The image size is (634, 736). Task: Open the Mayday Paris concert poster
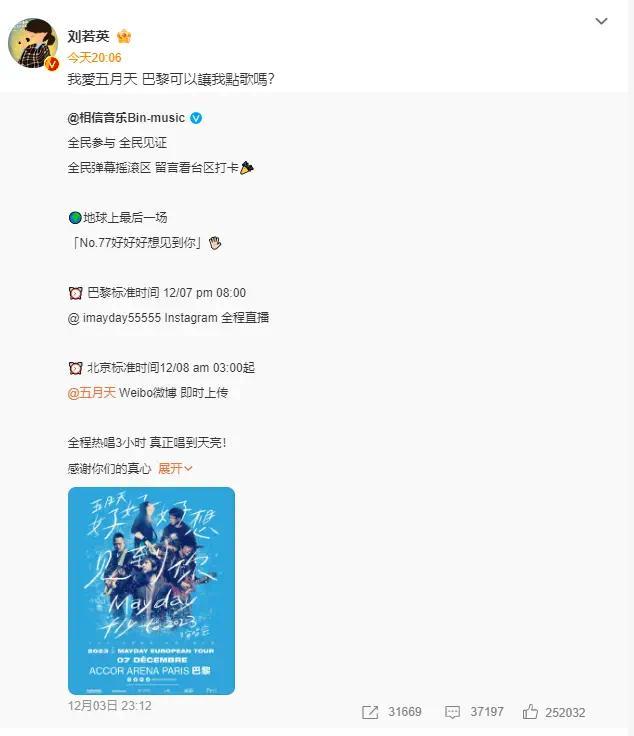click(x=152, y=591)
